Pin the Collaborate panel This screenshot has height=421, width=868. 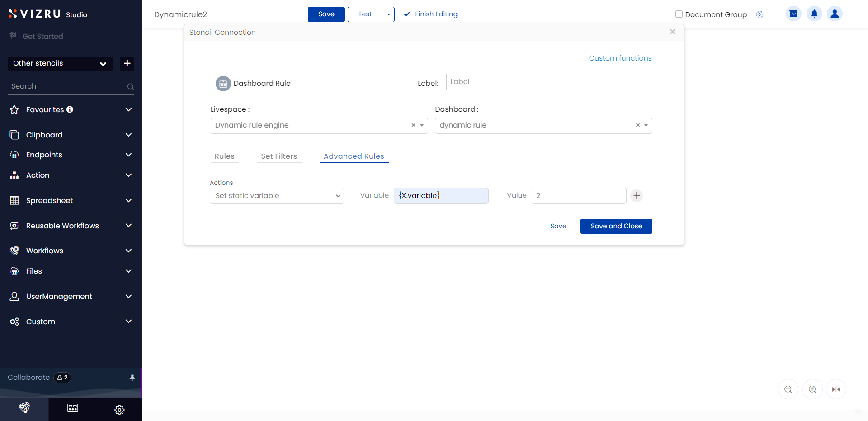132,378
